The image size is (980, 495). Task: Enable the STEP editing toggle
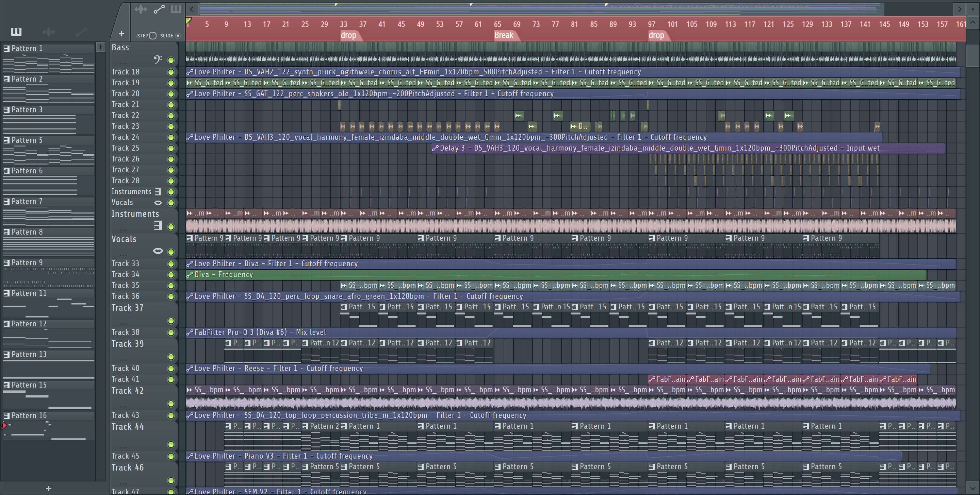point(152,36)
